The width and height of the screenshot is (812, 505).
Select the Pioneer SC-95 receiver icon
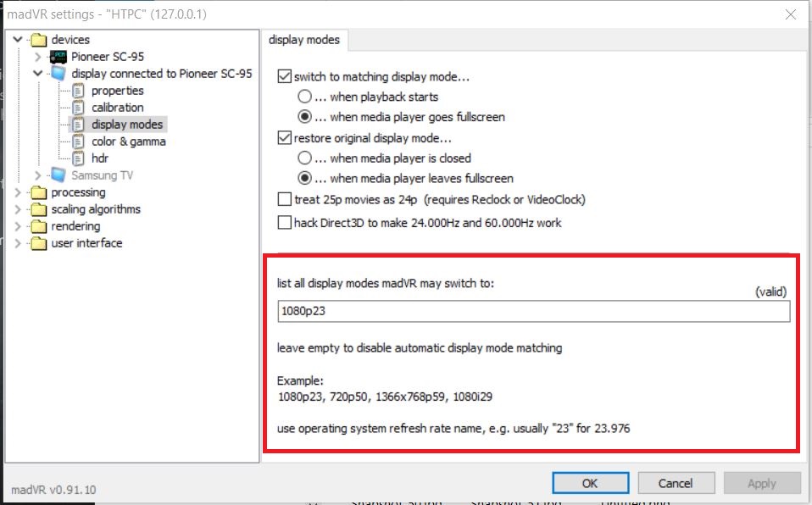[x=58, y=56]
